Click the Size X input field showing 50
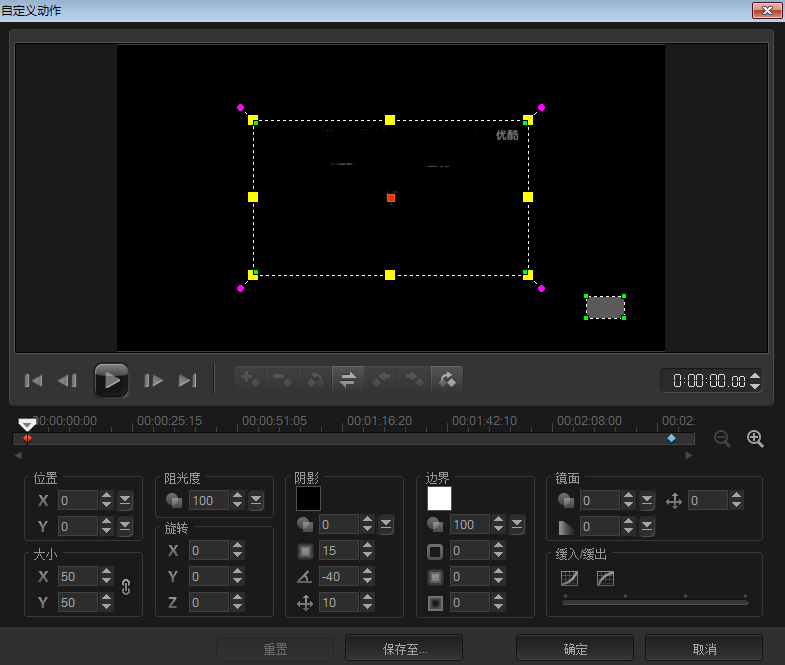Screen dimensions: 785x665 click(x=78, y=576)
